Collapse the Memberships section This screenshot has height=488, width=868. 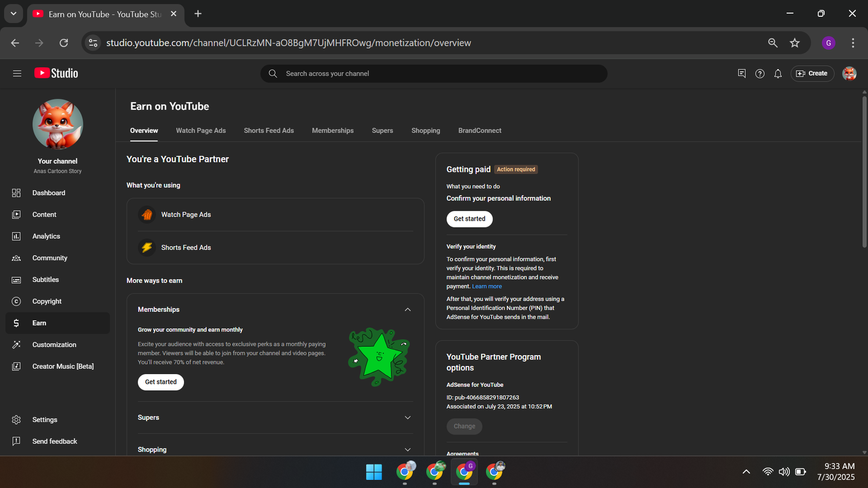pyautogui.click(x=407, y=310)
